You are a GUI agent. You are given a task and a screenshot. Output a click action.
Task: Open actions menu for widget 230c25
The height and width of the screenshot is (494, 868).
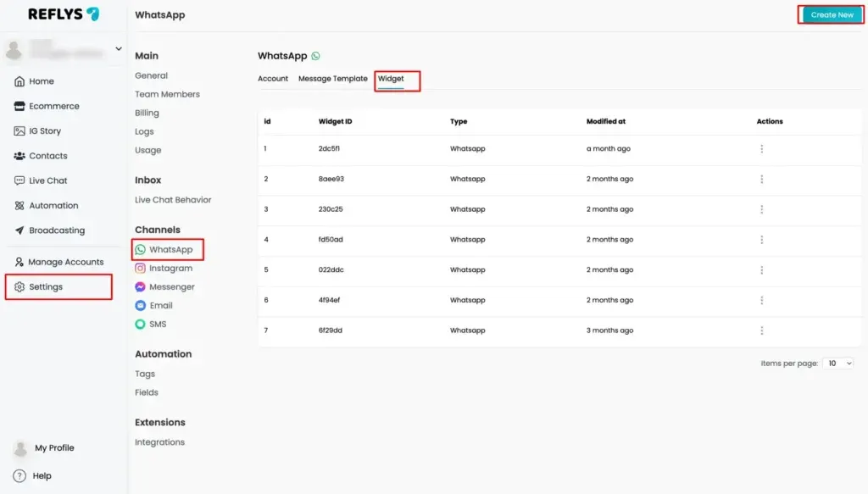pyautogui.click(x=762, y=209)
